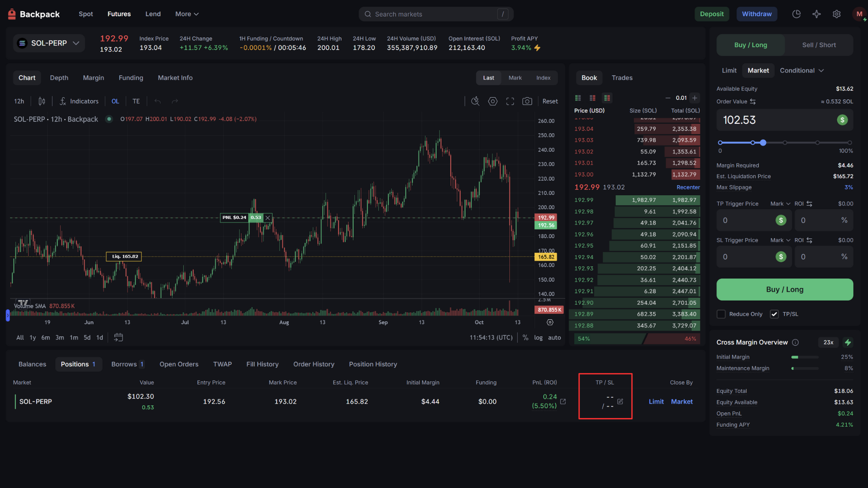The height and width of the screenshot is (488, 868).
Task: Open the Conditional order type dropdown
Action: 802,70
